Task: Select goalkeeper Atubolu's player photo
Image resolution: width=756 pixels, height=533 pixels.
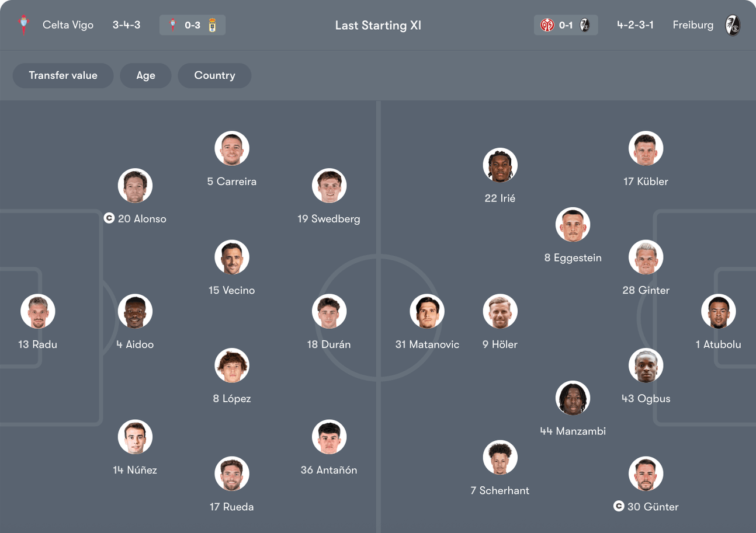Action: pyautogui.click(x=718, y=311)
